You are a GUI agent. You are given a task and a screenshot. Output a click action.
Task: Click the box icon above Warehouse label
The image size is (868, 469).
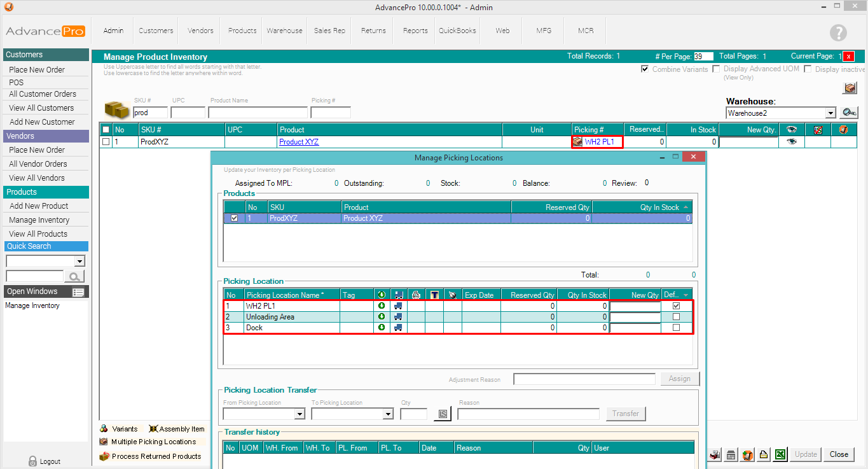[850, 88]
